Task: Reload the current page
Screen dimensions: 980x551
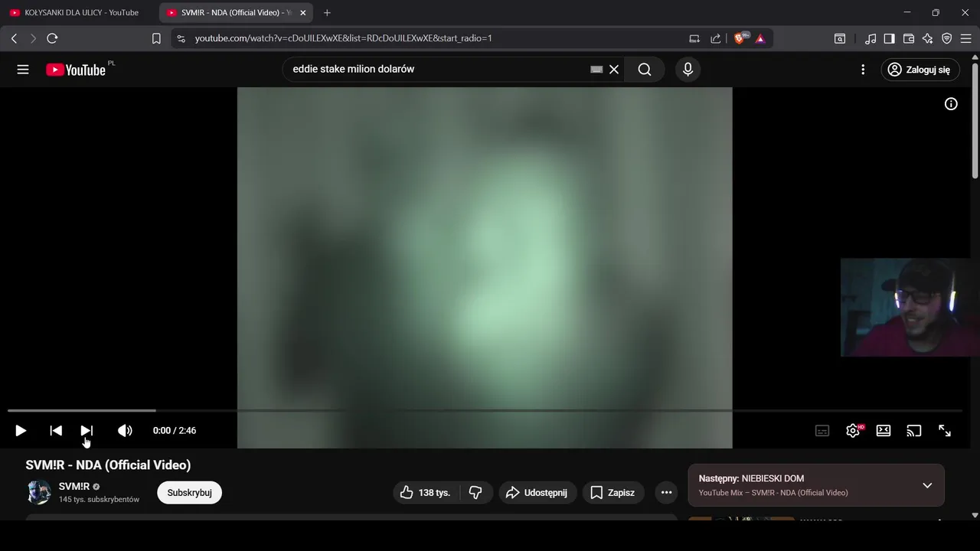Action: [x=52, y=38]
